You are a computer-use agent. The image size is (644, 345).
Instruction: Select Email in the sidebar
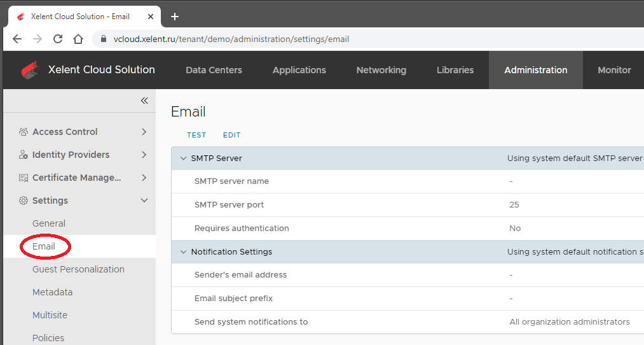pyautogui.click(x=43, y=246)
